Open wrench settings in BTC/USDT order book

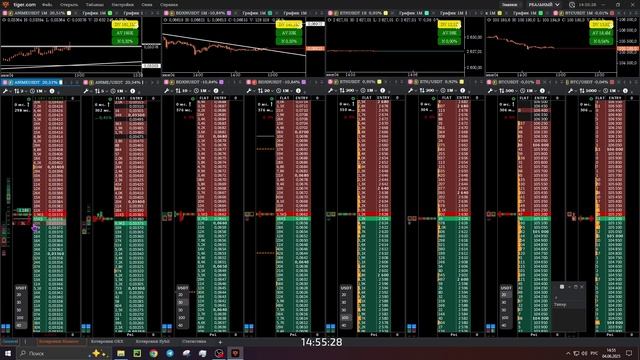point(571,91)
